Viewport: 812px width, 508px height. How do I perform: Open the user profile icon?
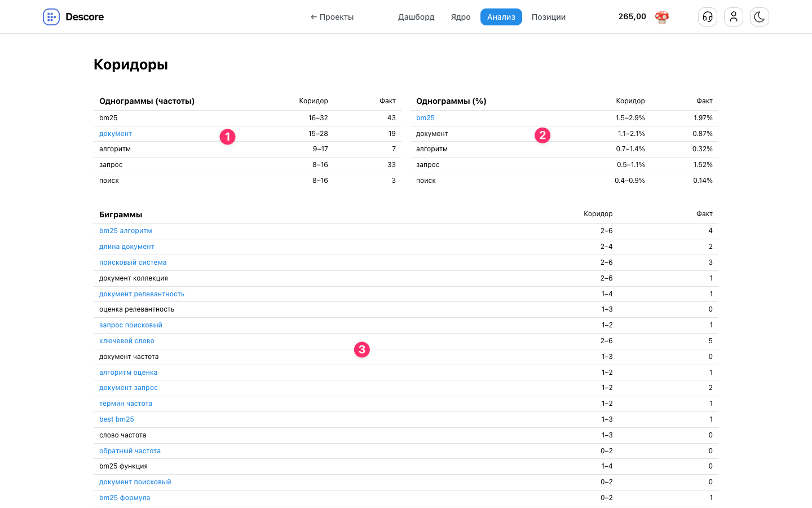point(734,17)
